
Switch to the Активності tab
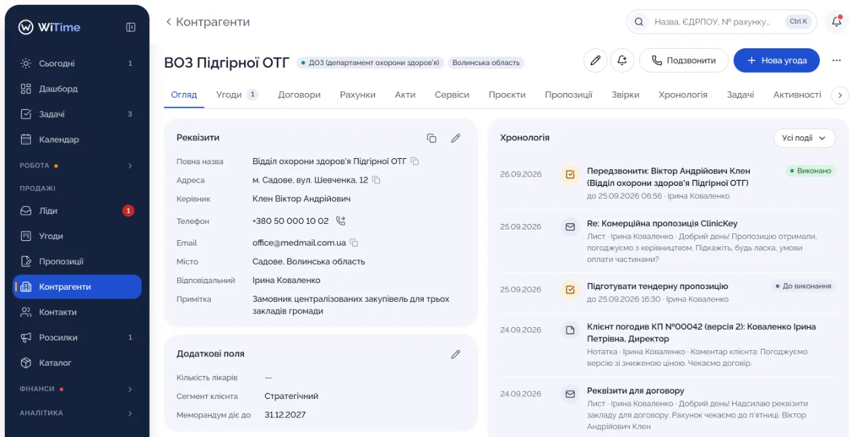click(x=797, y=95)
